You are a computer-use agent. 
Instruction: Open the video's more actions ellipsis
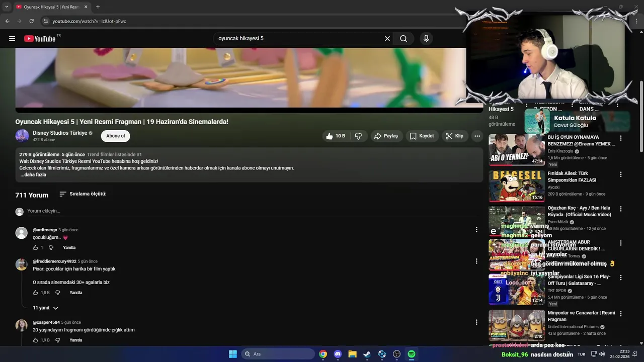pyautogui.click(x=477, y=136)
